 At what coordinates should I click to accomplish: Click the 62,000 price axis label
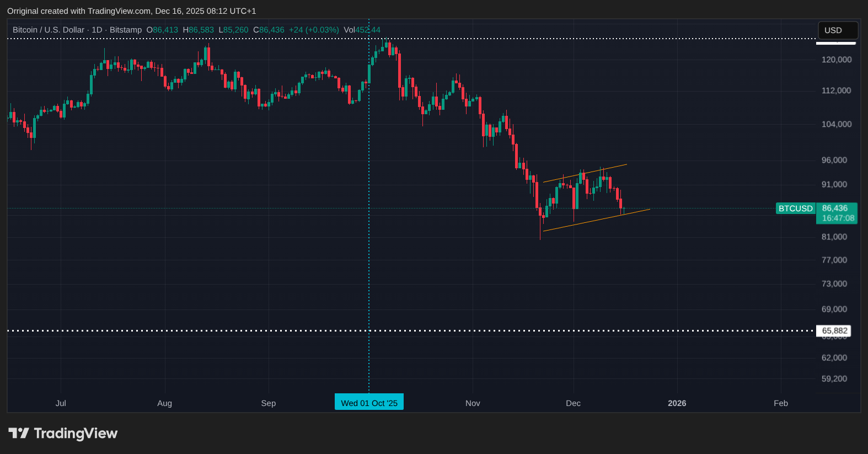834,358
